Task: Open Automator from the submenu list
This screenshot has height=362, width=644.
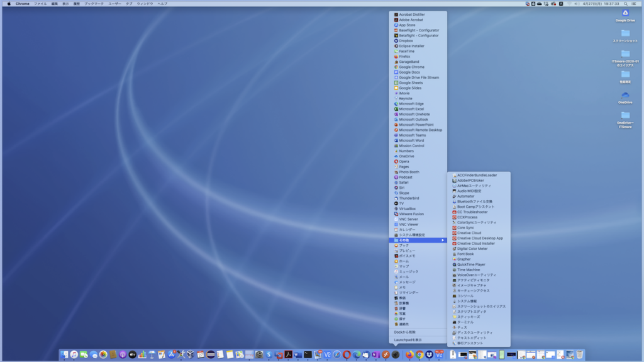Action: (466, 196)
